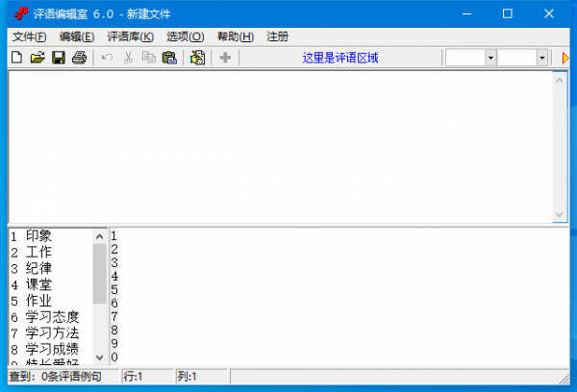Click the Paste clipboard icon

tap(169, 58)
